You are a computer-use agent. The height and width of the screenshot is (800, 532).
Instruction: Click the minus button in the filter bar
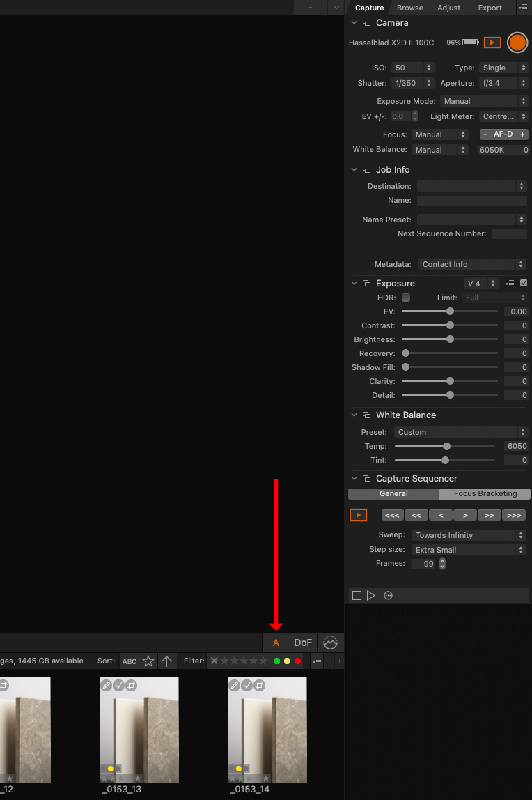[329, 661]
